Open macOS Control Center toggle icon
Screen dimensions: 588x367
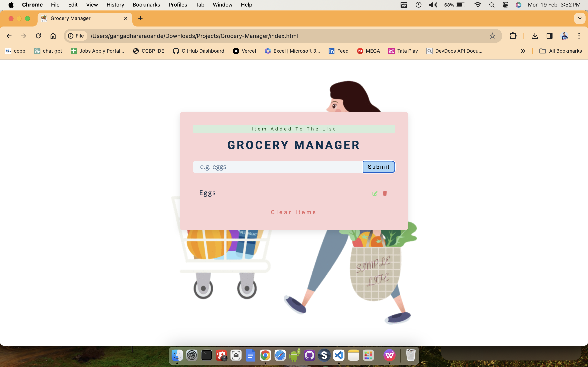(505, 5)
